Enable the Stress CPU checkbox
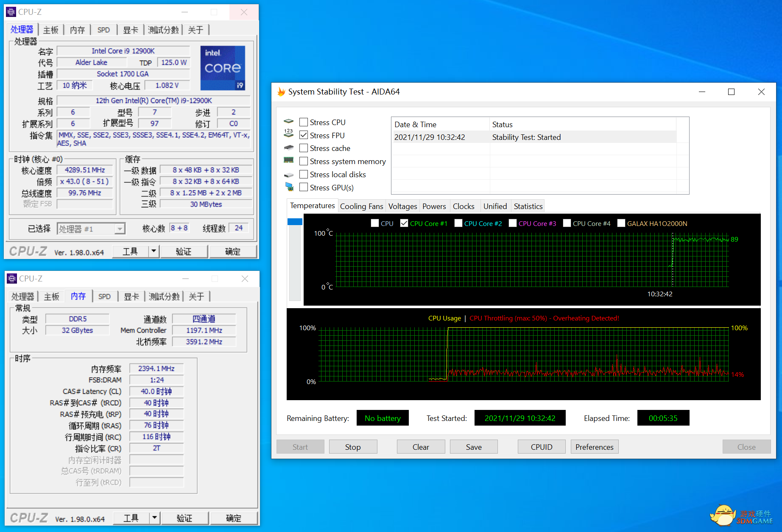This screenshot has height=532, width=782. [304, 123]
